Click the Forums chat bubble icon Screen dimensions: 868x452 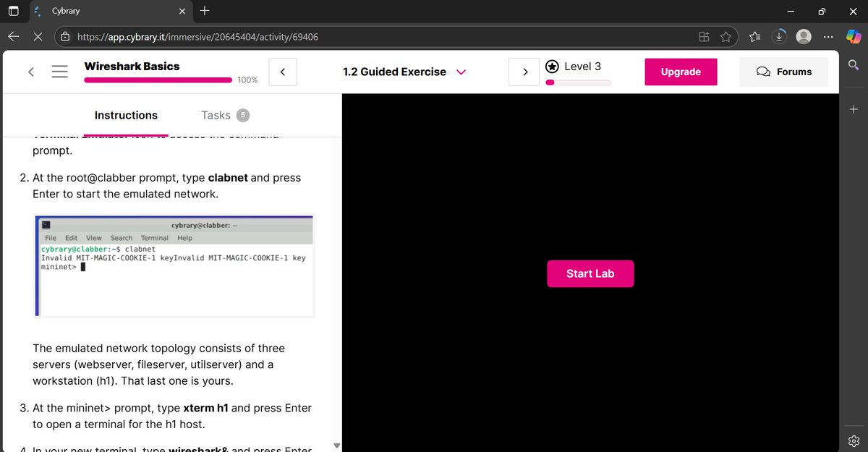click(x=763, y=72)
